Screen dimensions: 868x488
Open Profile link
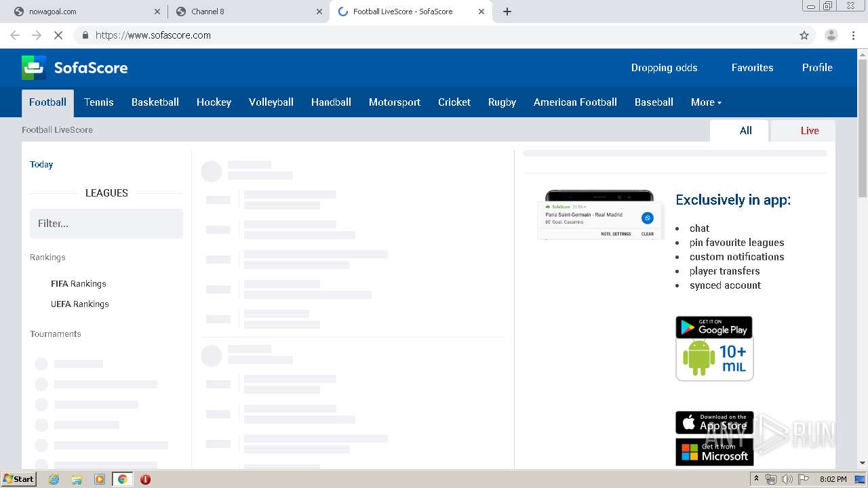[x=817, y=68]
